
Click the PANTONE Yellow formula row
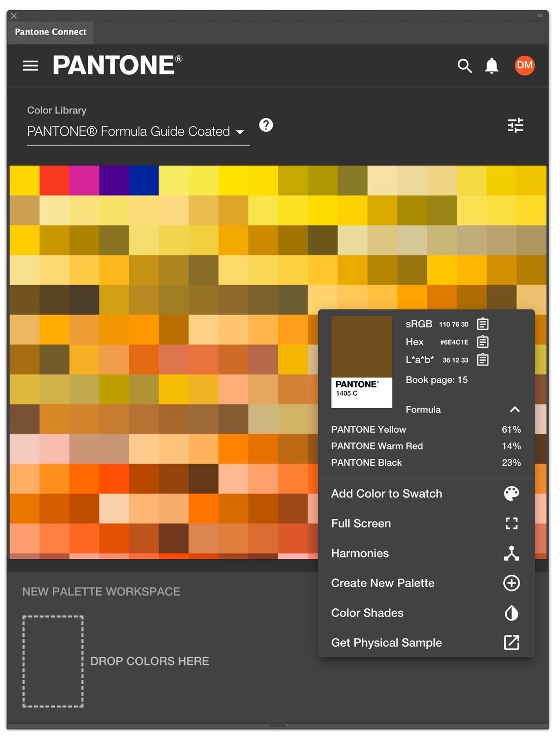click(426, 430)
